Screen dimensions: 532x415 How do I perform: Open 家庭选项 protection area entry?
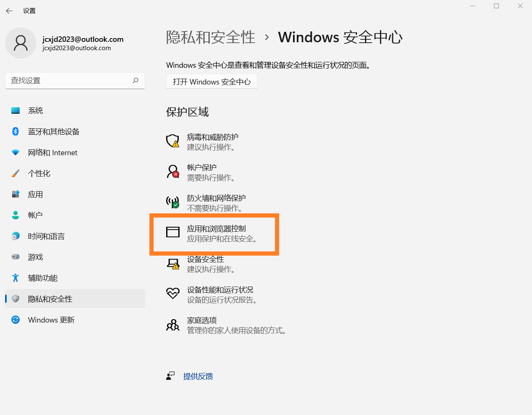pos(226,325)
